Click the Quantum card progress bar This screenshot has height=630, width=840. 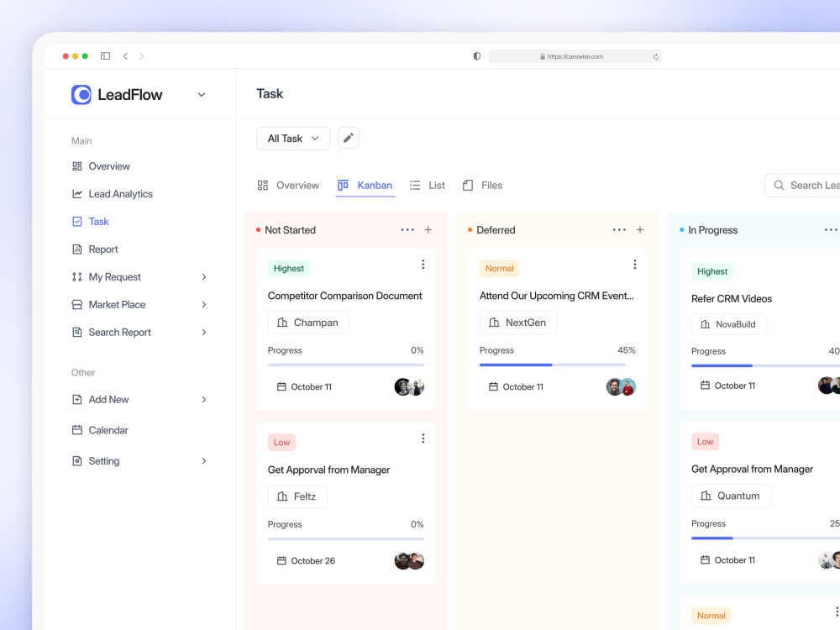pyautogui.click(x=765, y=538)
